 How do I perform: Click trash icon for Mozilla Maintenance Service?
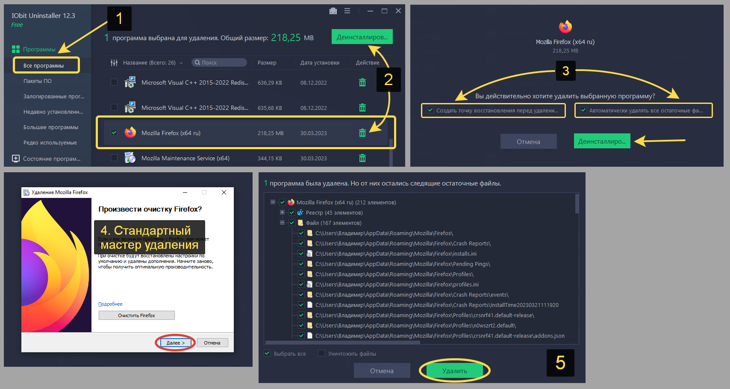(x=362, y=158)
